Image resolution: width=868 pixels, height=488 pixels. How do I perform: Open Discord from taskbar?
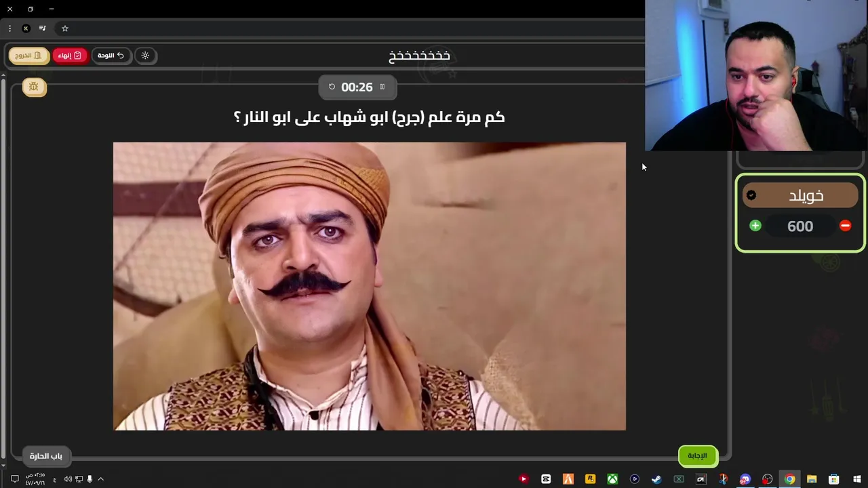coord(745,479)
